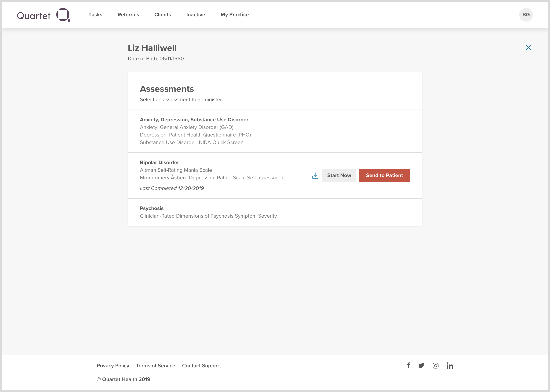This screenshot has width=550, height=392.
Task: Open Quartet's Twitter page
Action: pyautogui.click(x=421, y=365)
